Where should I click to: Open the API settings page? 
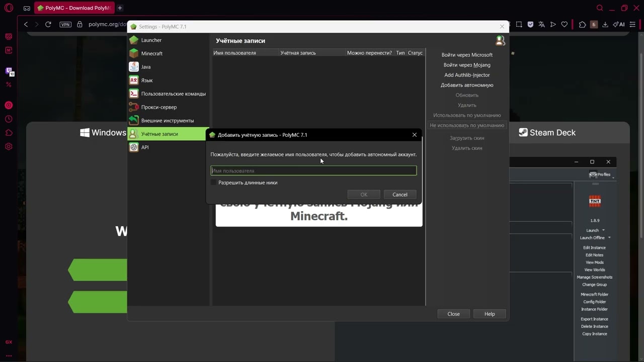pos(169,147)
